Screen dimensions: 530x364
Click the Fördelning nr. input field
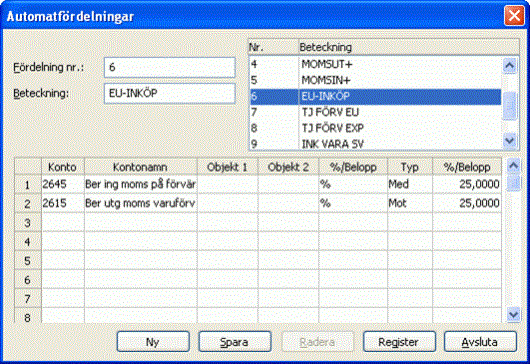click(x=170, y=67)
